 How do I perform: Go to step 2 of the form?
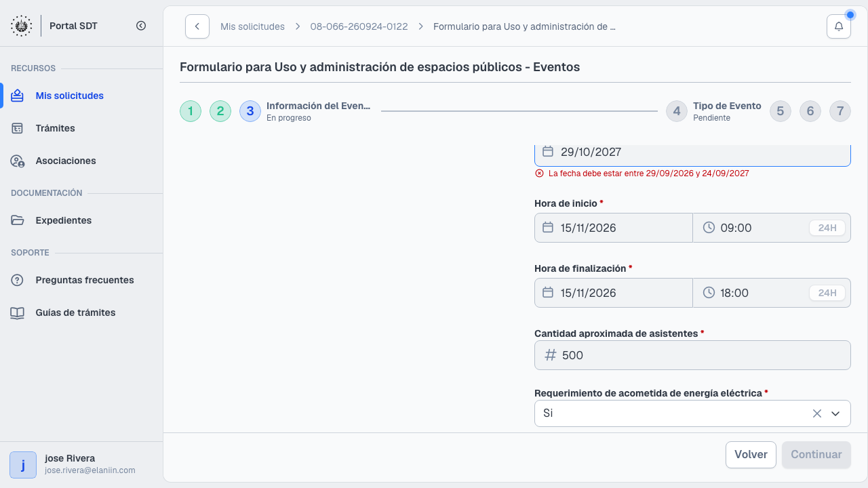(x=220, y=111)
